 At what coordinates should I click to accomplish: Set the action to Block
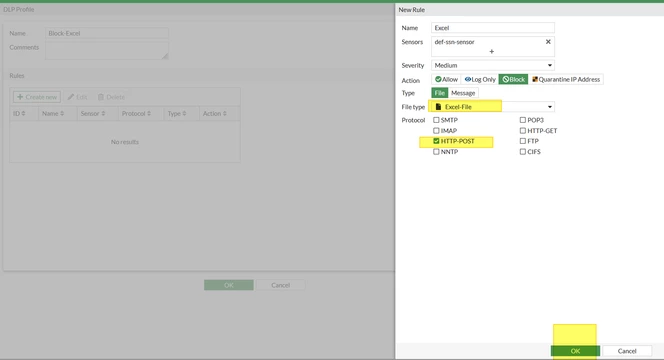[x=513, y=79]
